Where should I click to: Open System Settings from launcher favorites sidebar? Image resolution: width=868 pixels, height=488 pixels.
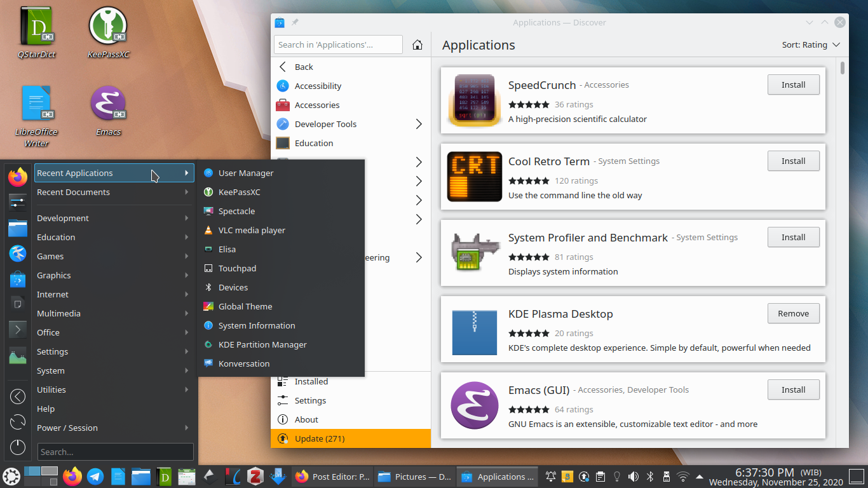pos(18,203)
